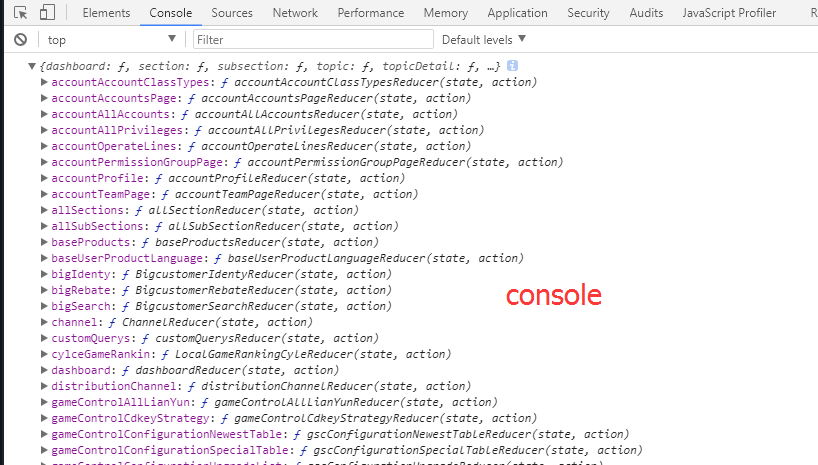Open the Performance tab

click(370, 13)
